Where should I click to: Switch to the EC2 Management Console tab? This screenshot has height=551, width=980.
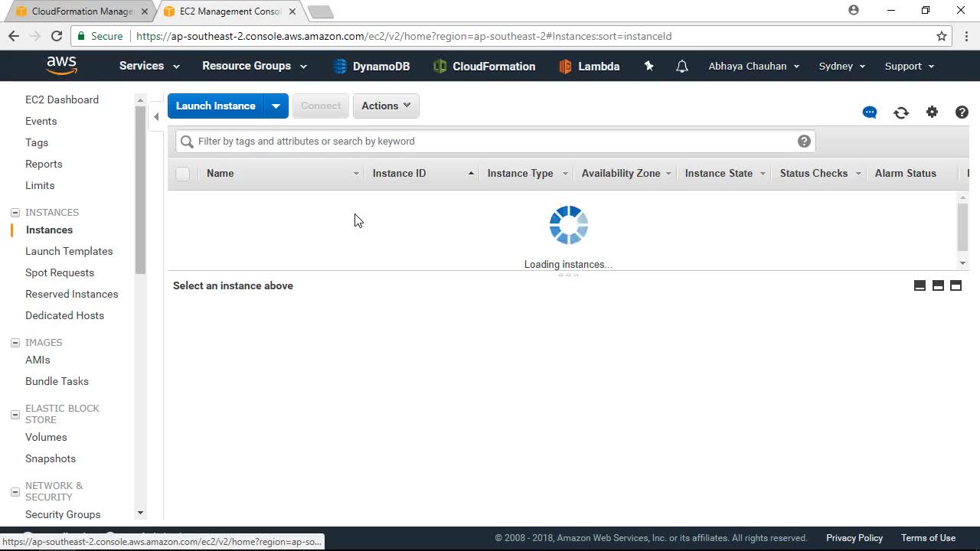[x=230, y=11]
